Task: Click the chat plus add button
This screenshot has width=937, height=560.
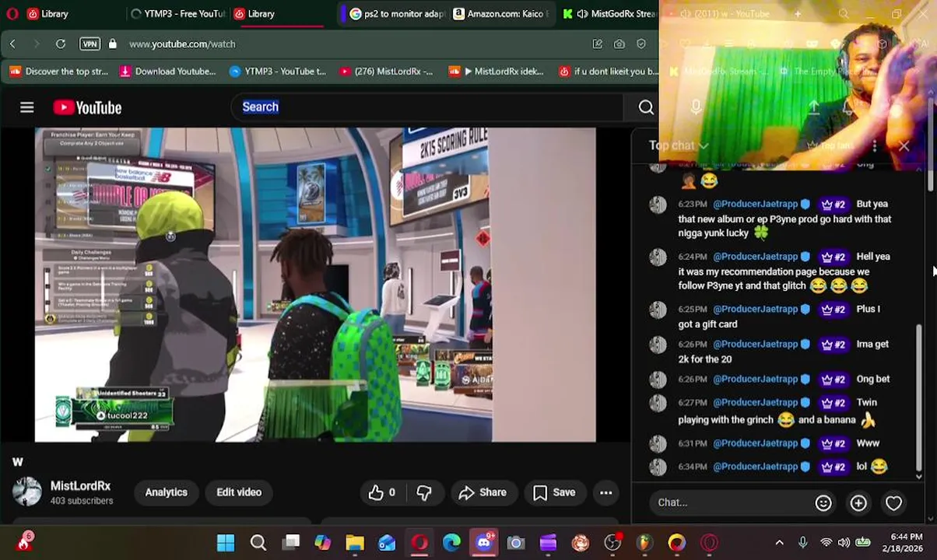Action: [x=858, y=502]
